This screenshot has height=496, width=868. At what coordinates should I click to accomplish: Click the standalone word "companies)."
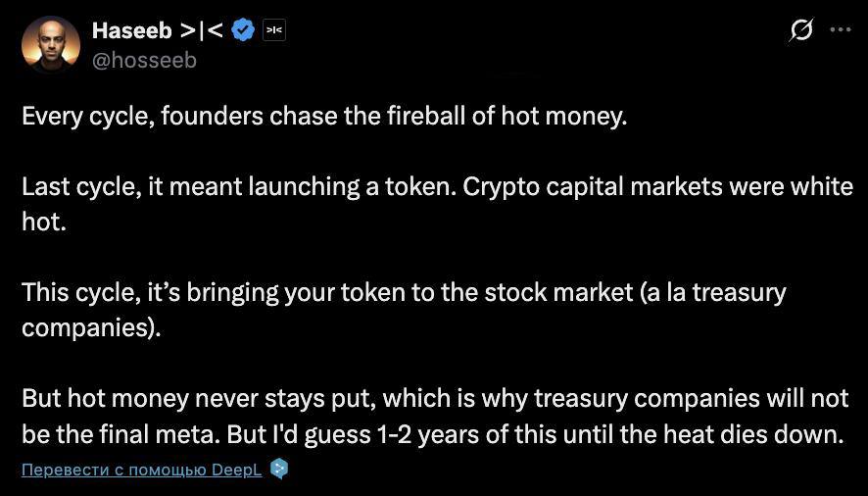91,328
